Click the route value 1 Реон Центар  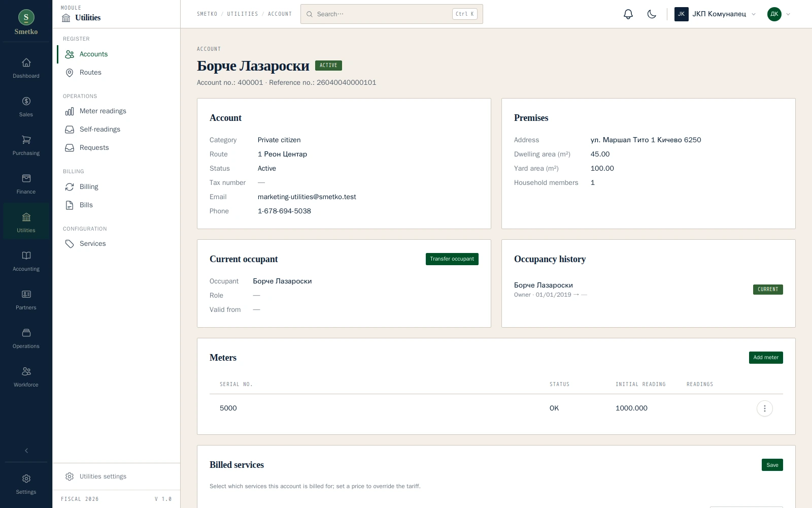(x=282, y=154)
